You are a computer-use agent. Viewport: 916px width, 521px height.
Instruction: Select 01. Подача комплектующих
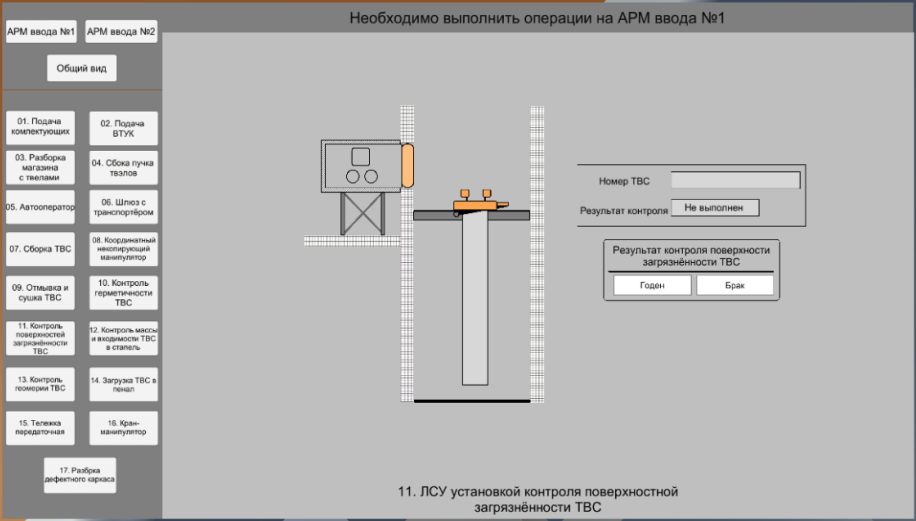(40, 127)
